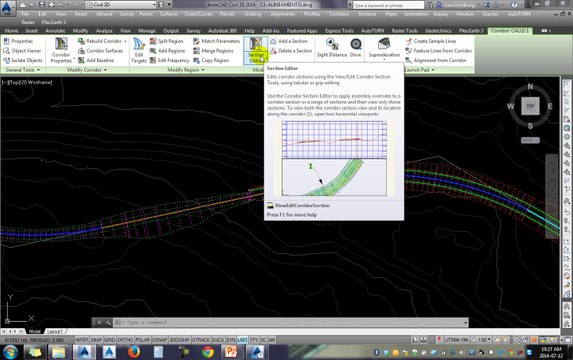Launch the Section Editor tool
The width and height of the screenshot is (573, 360).
256,50
